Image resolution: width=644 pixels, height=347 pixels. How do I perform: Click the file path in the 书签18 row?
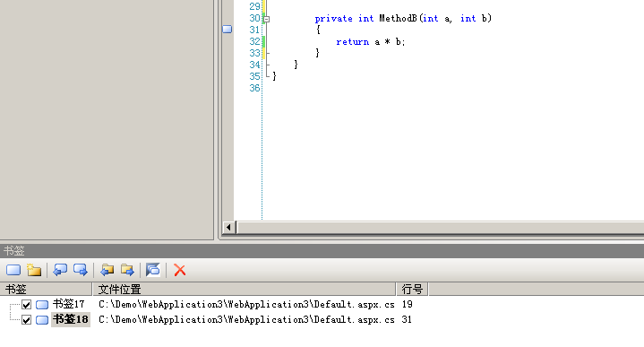(x=246, y=320)
